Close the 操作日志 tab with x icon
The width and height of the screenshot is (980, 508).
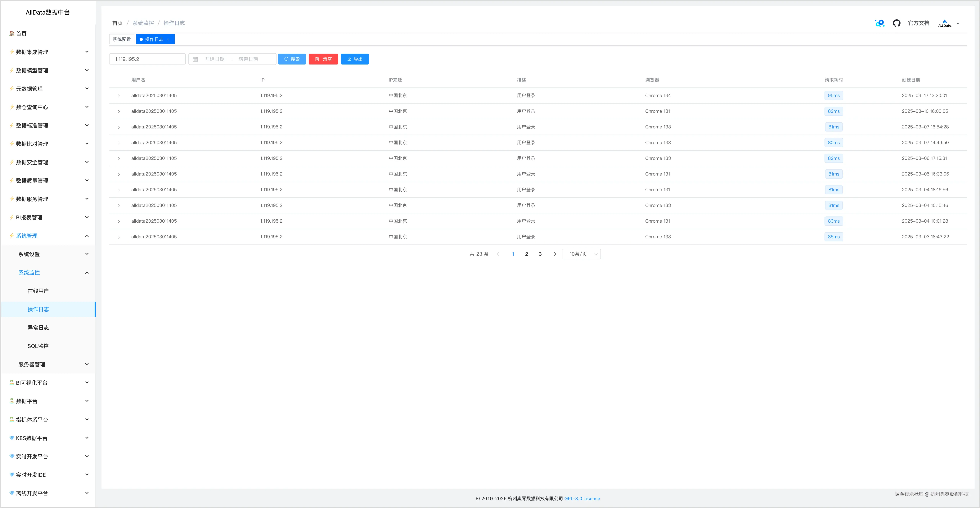[x=168, y=40]
